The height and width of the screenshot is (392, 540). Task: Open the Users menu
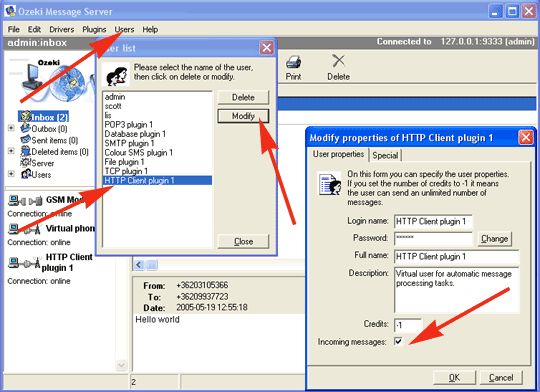point(124,29)
